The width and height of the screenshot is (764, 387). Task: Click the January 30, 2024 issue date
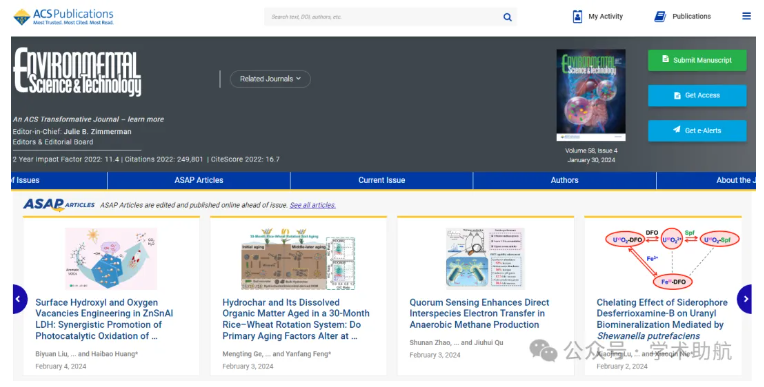tap(591, 160)
